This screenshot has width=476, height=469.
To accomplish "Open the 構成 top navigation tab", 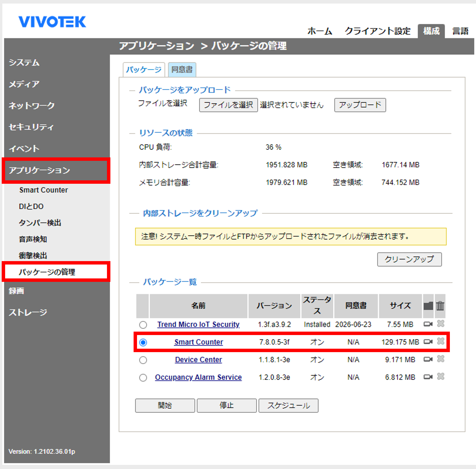I will tap(431, 31).
